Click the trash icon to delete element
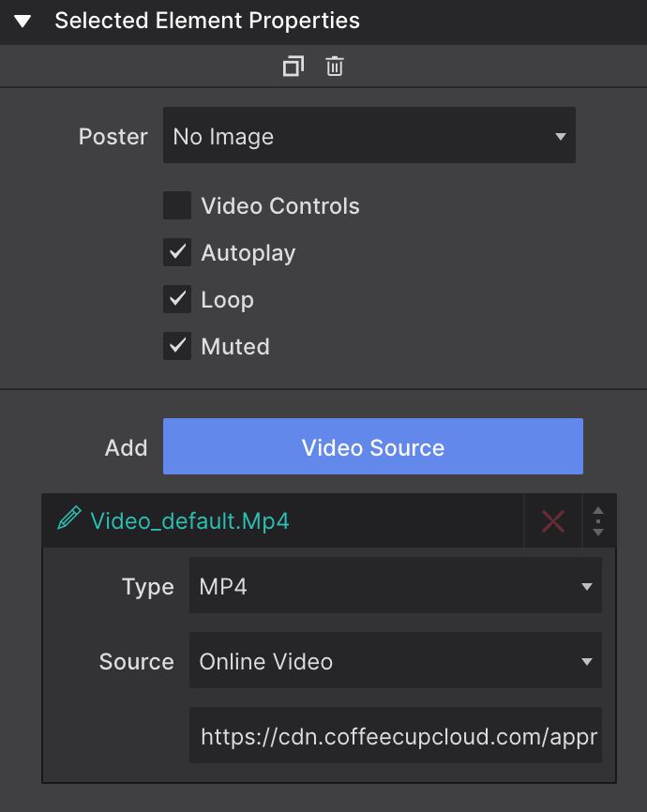Viewport: 647px width, 812px height. (334, 66)
